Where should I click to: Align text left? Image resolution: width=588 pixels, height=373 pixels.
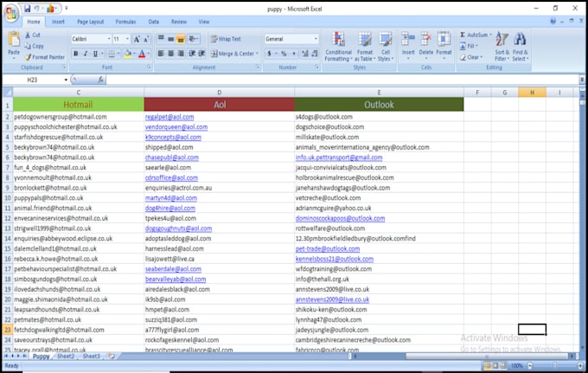[161, 54]
